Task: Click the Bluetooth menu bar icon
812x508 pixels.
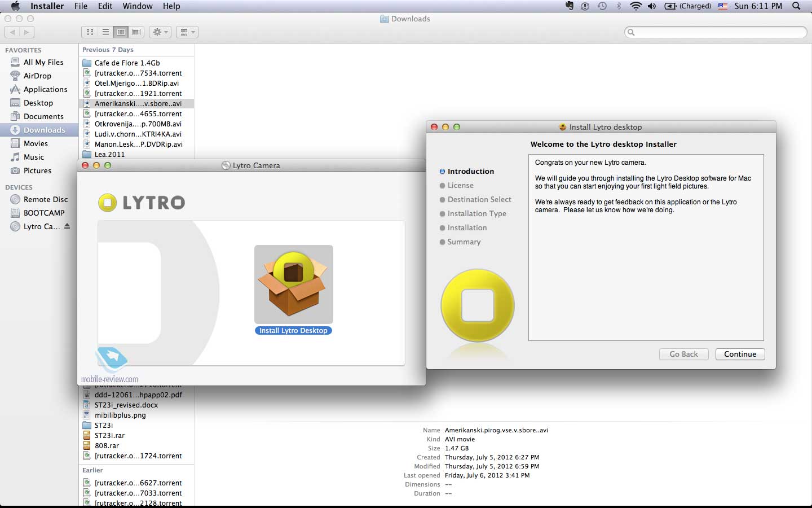Action: [619, 6]
